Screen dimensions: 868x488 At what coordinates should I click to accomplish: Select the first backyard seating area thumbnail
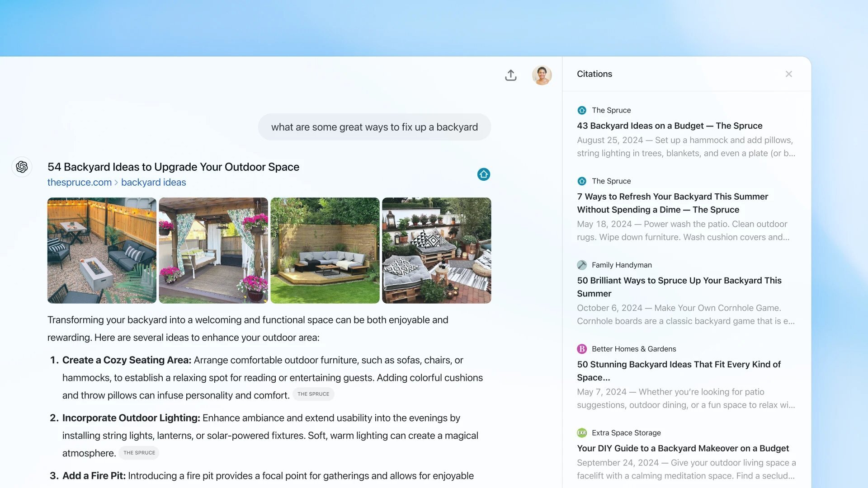[102, 250]
